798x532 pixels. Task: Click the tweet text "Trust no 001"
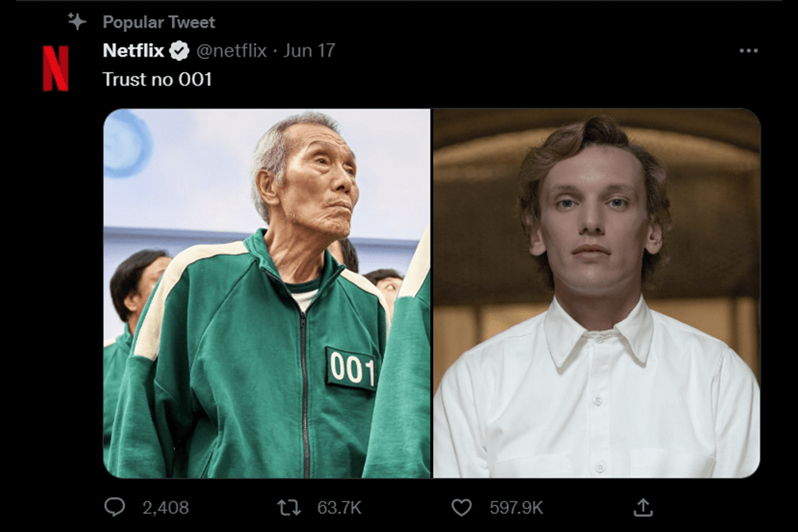click(157, 79)
